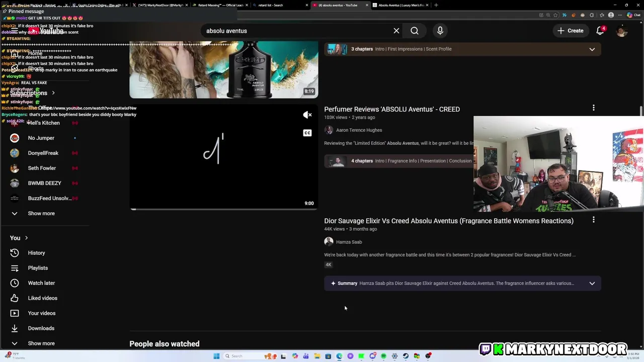644x362 pixels.
Task: Open the You section chevron
Action: point(26,238)
